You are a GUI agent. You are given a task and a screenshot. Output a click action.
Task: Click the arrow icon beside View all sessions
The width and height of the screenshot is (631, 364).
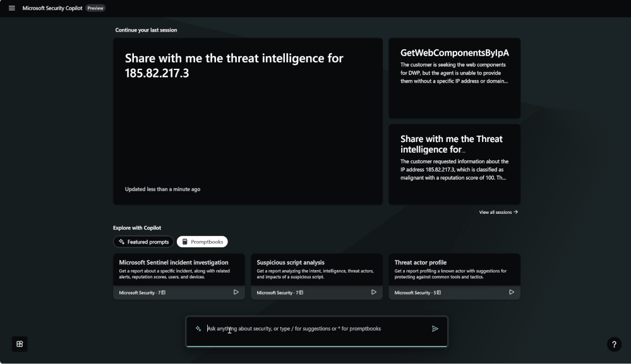(516, 212)
